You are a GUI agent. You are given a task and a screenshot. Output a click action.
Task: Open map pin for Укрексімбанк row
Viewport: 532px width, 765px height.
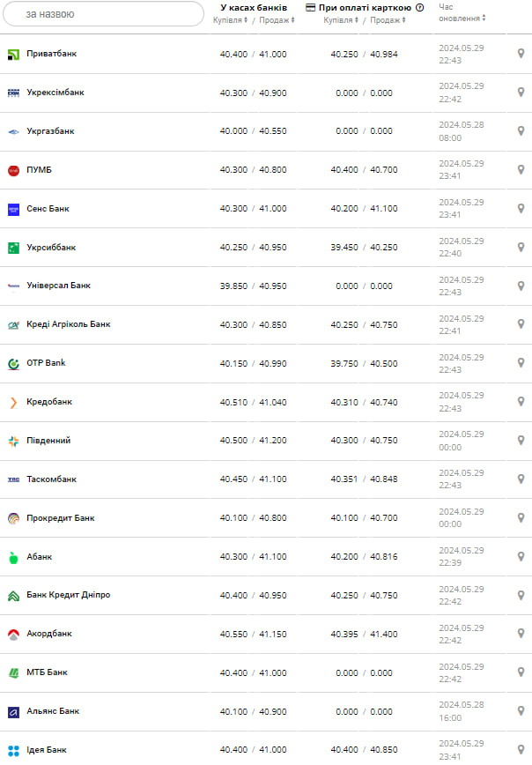(521, 93)
